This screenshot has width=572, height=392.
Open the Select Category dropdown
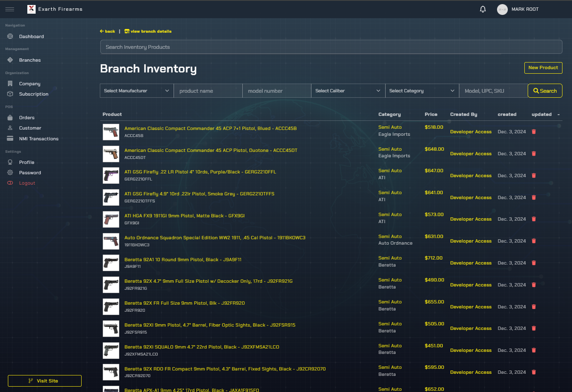click(422, 91)
